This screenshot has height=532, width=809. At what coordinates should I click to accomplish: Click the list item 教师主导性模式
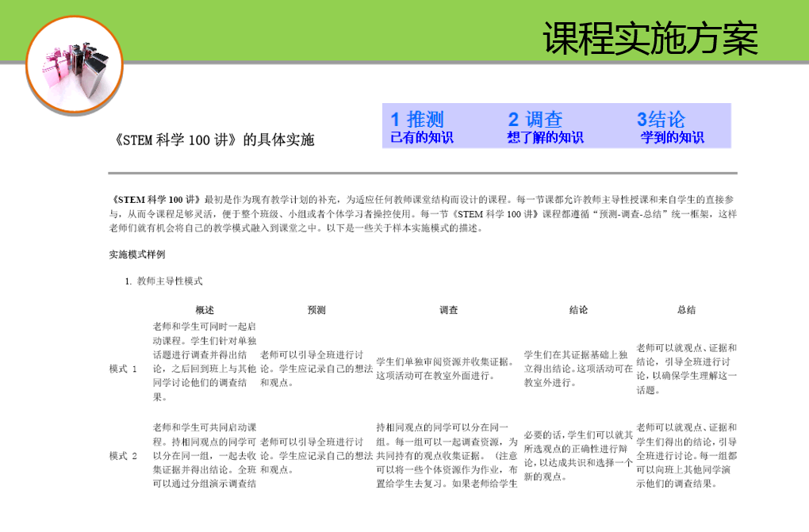point(170,281)
